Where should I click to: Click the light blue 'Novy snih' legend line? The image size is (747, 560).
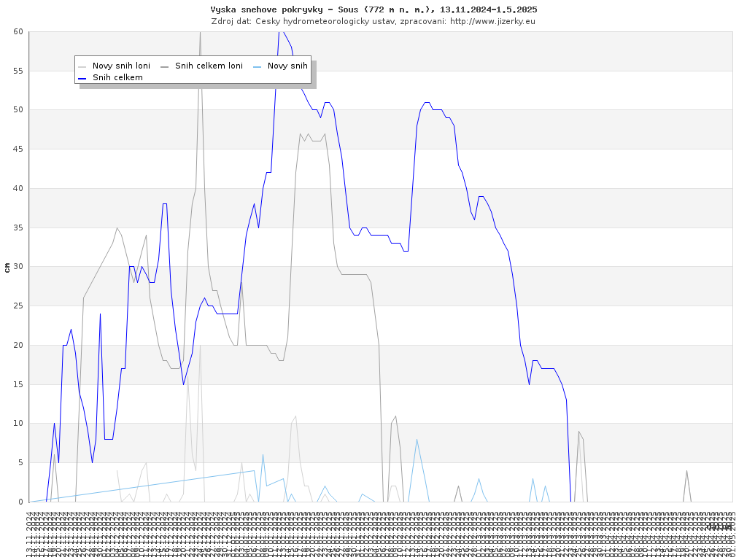[x=257, y=66]
